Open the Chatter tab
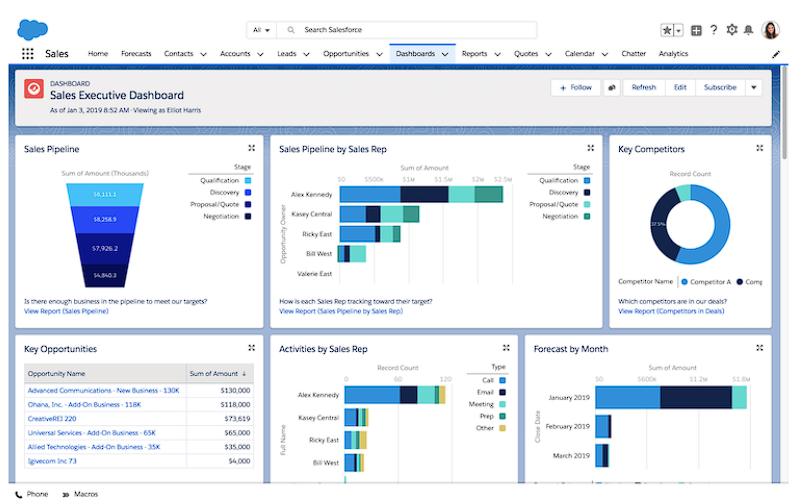 (x=634, y=54)
